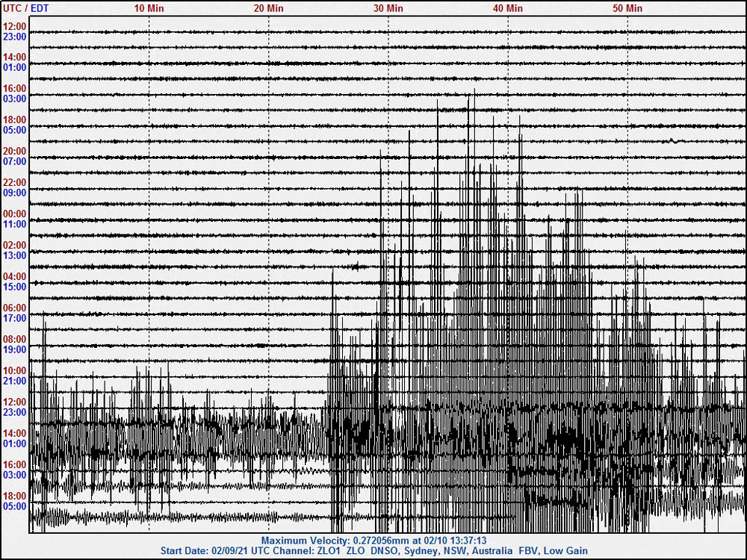Click the 06:00 timestamp on the left

point(13,307)
